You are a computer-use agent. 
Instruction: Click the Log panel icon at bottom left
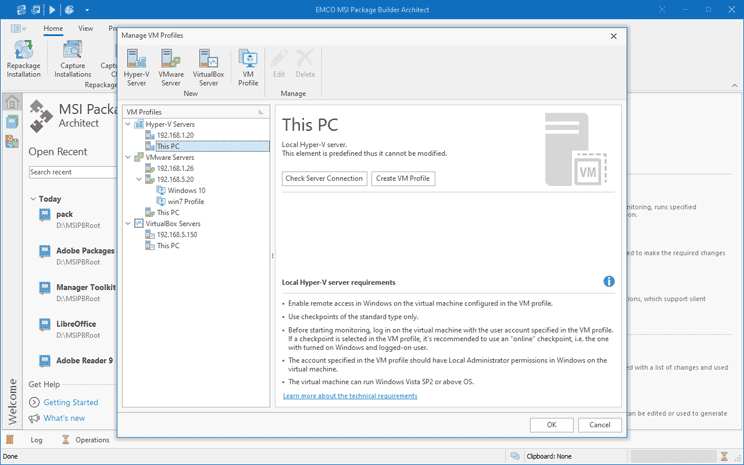pyautogui.click(x=10, y=440)
